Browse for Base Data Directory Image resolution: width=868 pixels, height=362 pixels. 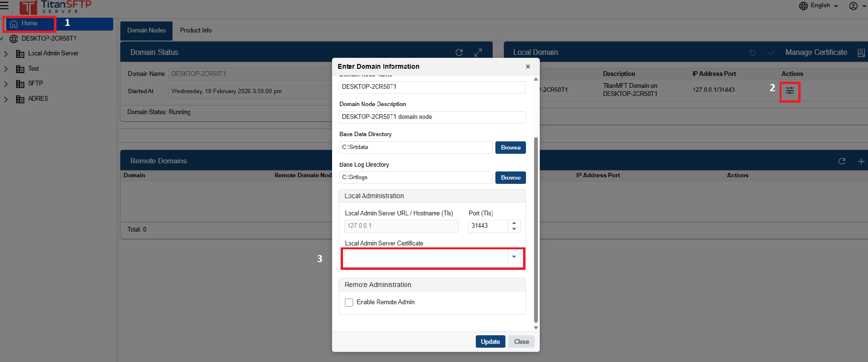point(510,148)
